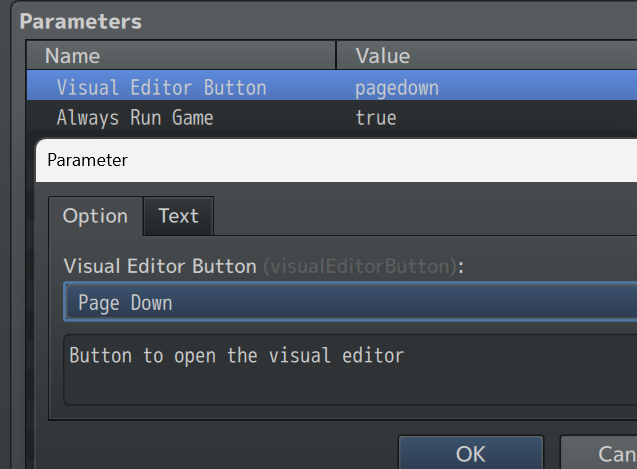Image resolution: width=637 pixels, height=469 pixels.
Task: Click the description box about the visual editor
Action: coord(350,370)
